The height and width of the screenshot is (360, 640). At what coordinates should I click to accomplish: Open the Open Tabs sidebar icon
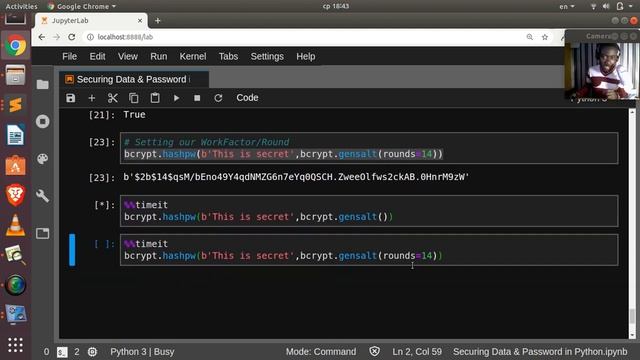click(x=42, y=233)
